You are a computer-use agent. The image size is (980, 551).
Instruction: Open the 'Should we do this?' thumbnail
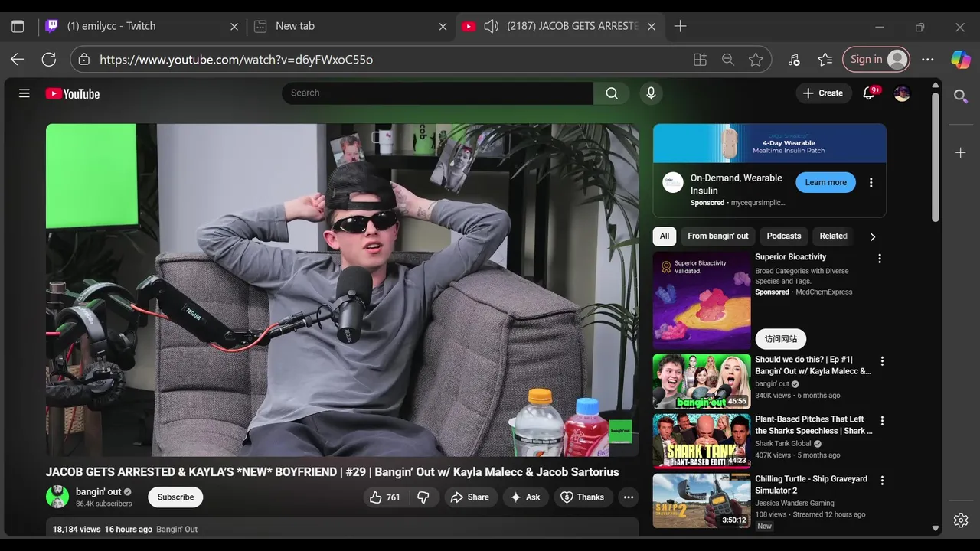pos(701,382)
